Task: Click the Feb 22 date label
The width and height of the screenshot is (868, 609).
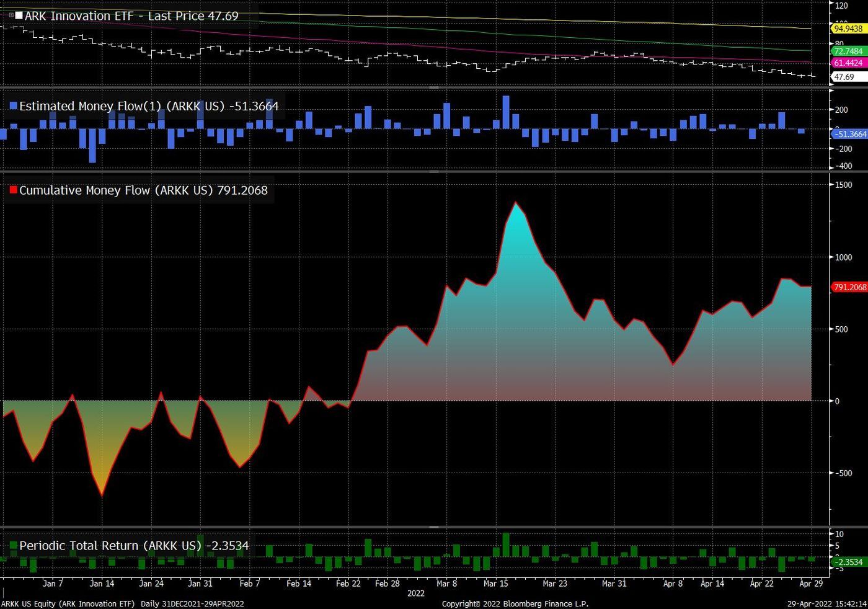Action: pos(348,584)
